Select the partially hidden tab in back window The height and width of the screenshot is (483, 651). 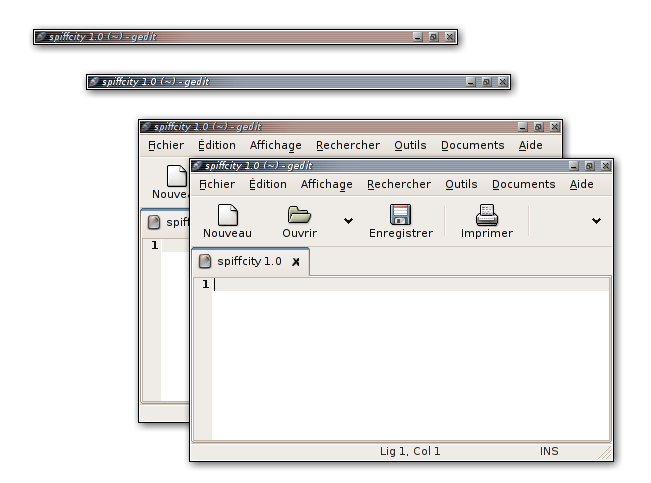[x=166, y=222]
